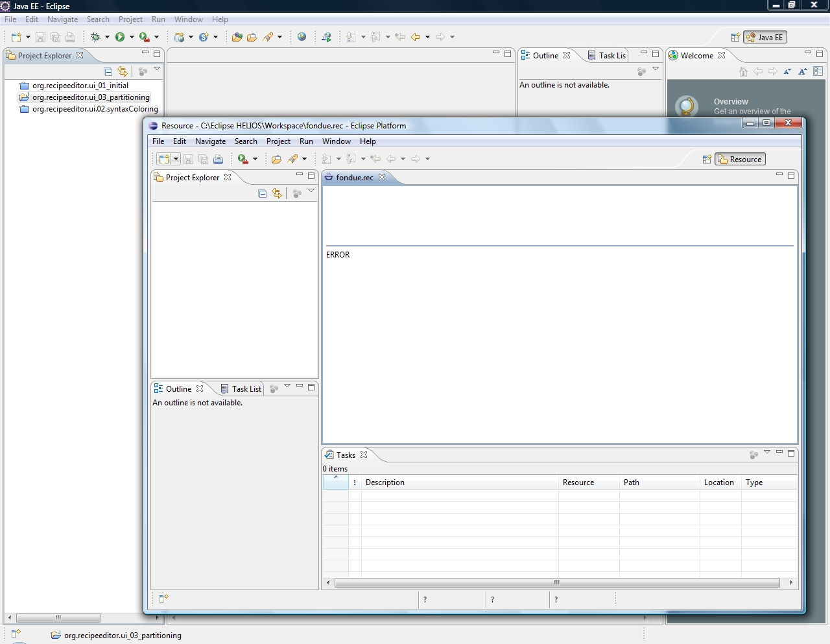The image size is (830, 644).
Task: Close the fondue.rec editor tab
Action: tap(382, 177)
